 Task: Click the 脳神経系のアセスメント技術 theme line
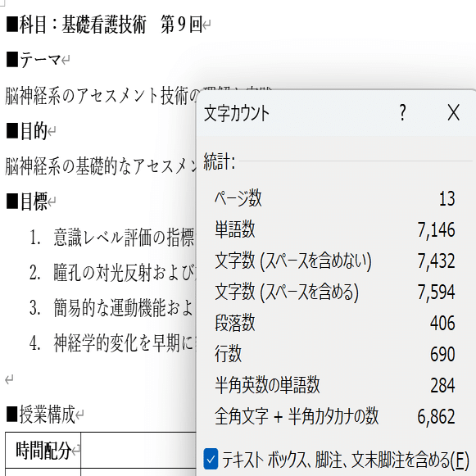tap(102, 96)
